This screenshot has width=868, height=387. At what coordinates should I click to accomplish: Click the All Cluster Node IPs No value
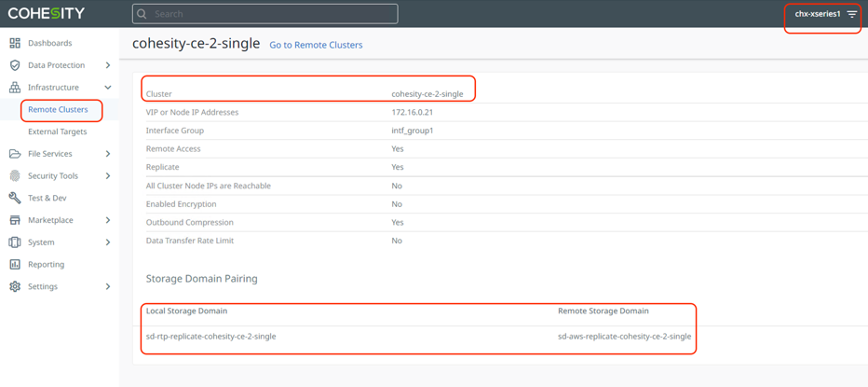(397, 186)
